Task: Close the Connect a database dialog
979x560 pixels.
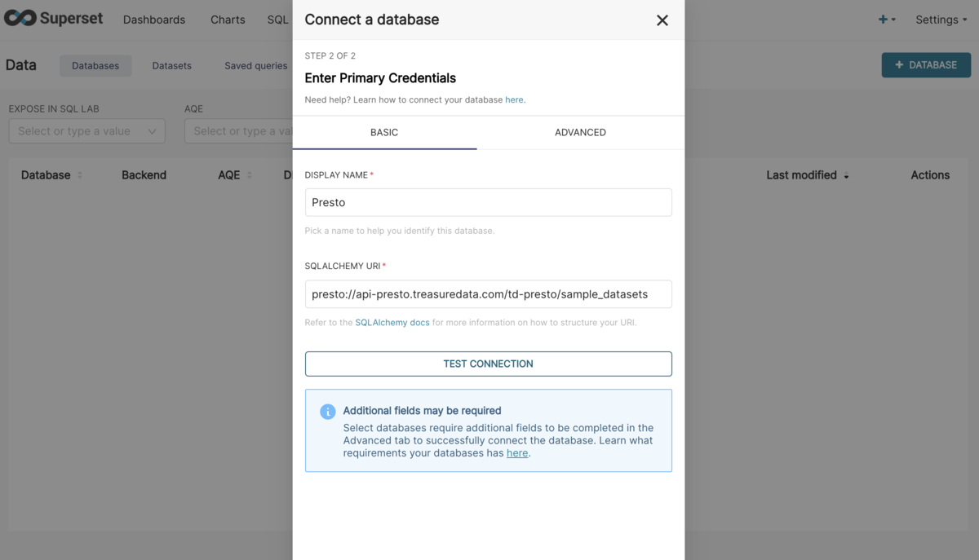Action: 662,20
